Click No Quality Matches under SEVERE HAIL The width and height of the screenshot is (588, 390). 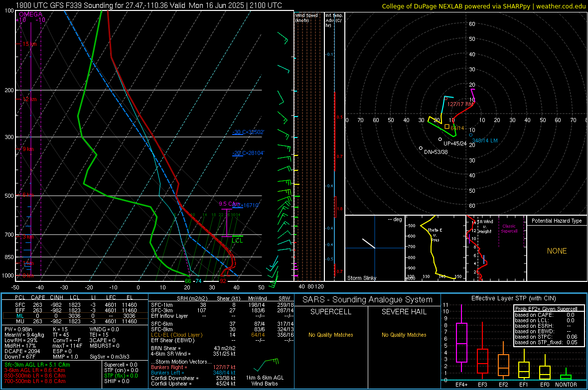click(x=404, y=335)
